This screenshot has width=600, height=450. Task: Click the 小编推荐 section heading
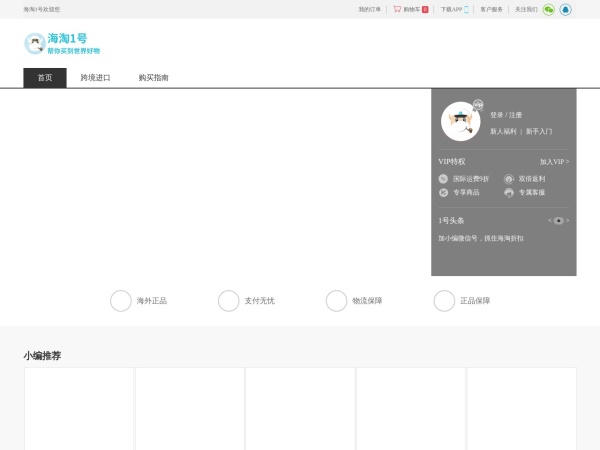[x=42, y=356]
